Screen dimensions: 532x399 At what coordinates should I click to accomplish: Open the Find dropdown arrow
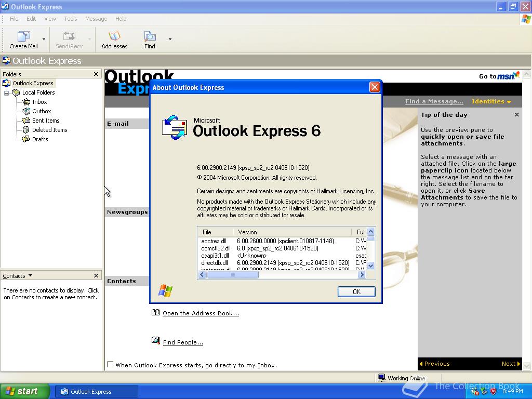(170, 39)
